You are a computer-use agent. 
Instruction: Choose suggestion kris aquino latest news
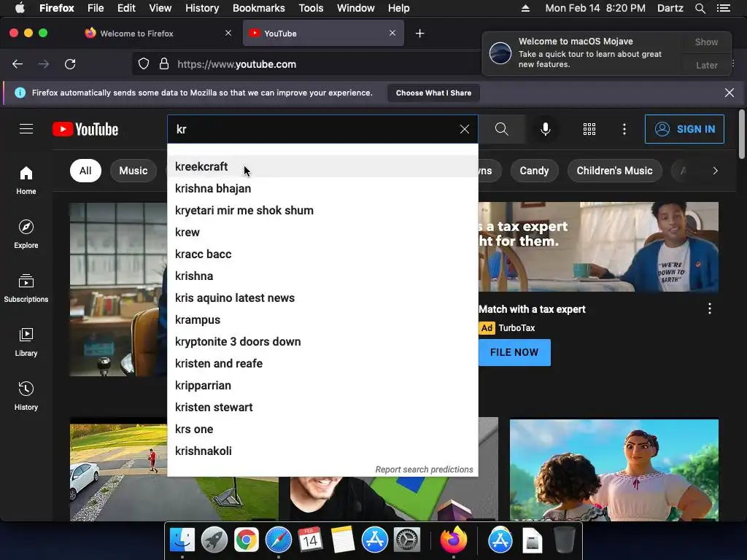pos(322,298)
